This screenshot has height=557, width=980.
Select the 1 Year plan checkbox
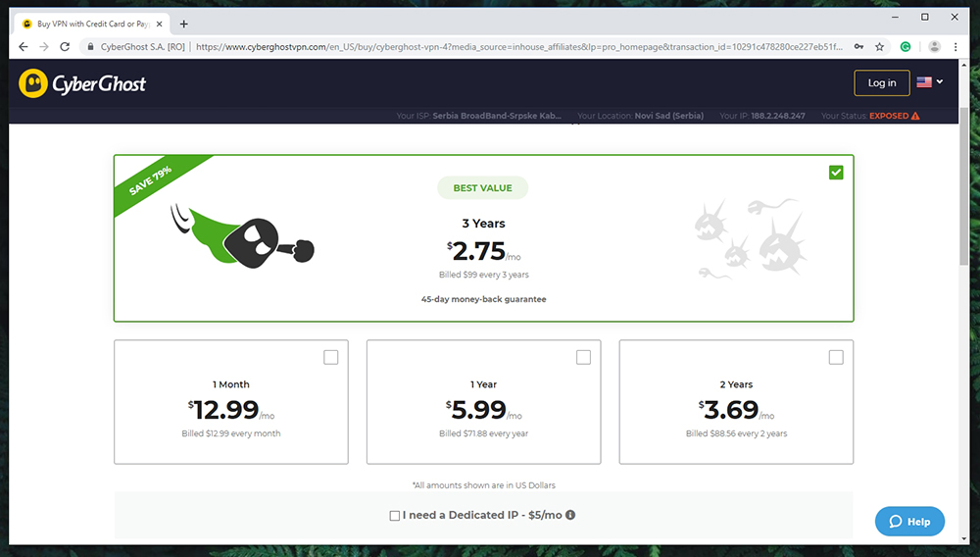click(583, 357)
